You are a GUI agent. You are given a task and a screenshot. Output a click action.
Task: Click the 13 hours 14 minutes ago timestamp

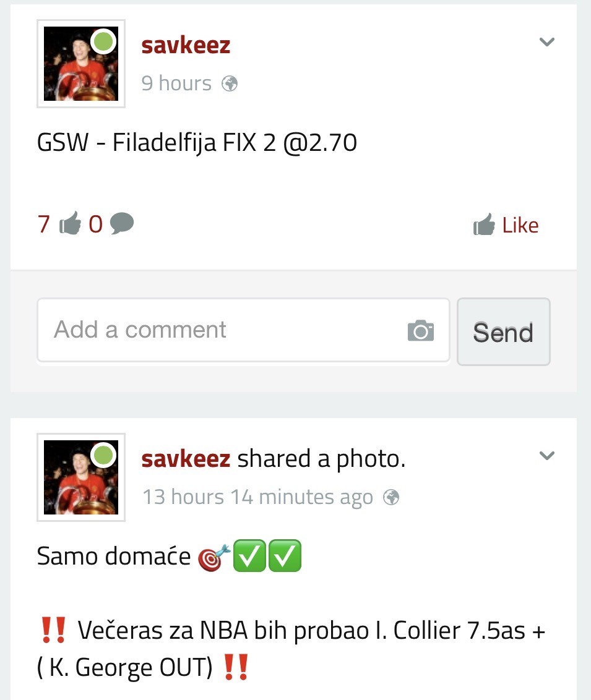point(258,497)
